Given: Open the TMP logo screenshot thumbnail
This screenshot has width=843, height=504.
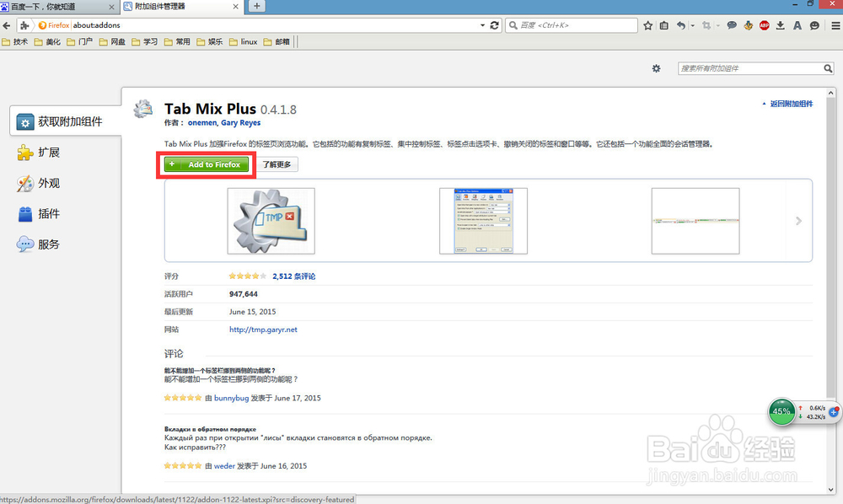Looking at the screenshot, I should pyautogui.click(x=271, y=221).
